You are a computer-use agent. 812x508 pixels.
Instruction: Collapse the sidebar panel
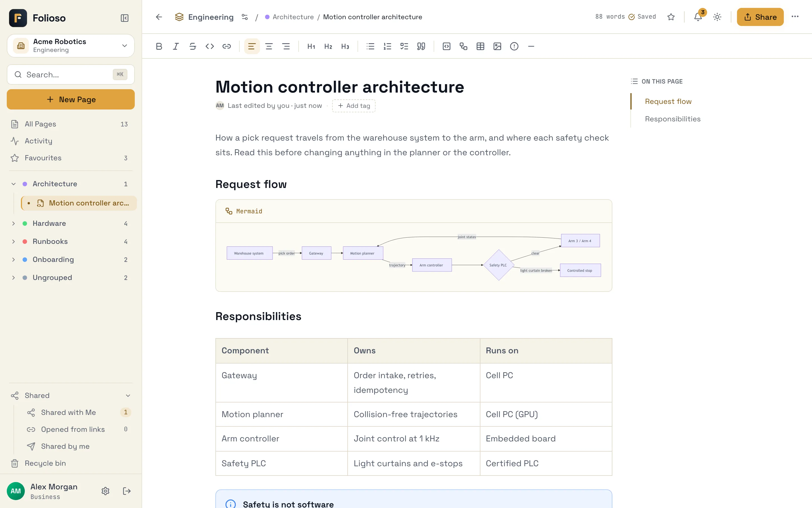125,18
